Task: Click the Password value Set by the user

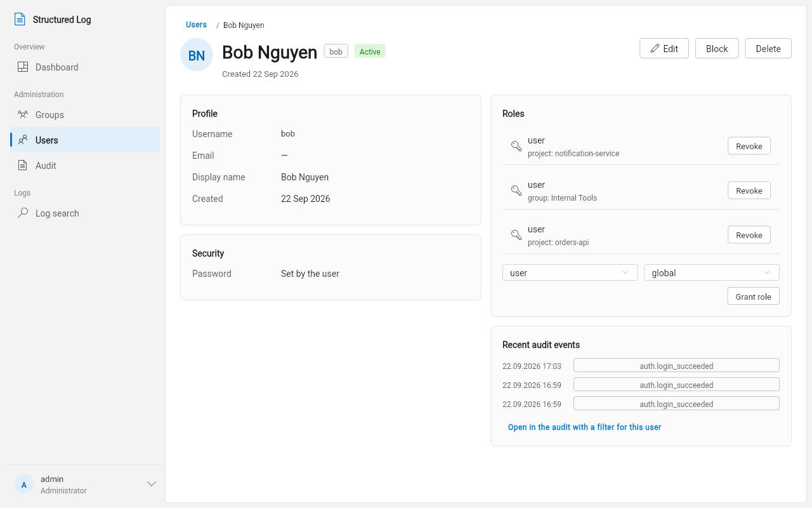Action: click(x=310, y=274)
